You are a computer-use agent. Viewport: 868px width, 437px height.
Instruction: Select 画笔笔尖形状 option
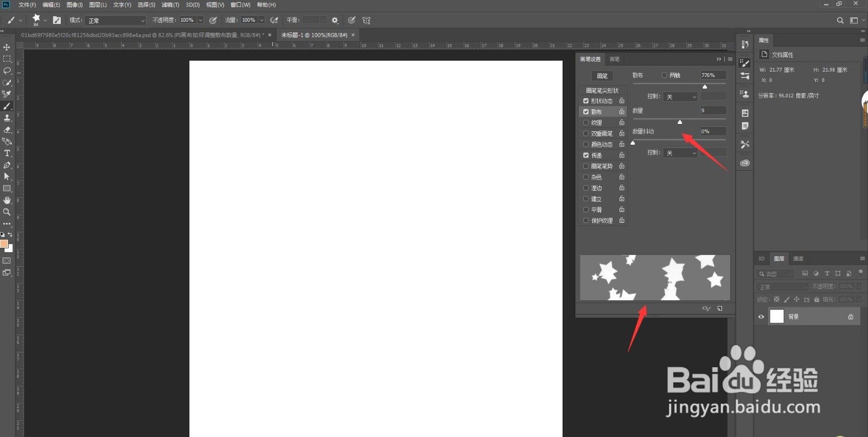[602, 91]
